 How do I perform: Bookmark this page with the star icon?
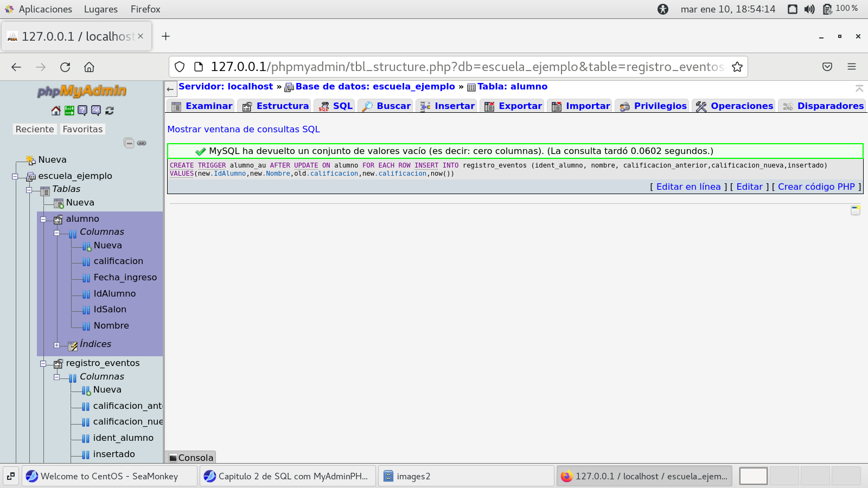737,67
